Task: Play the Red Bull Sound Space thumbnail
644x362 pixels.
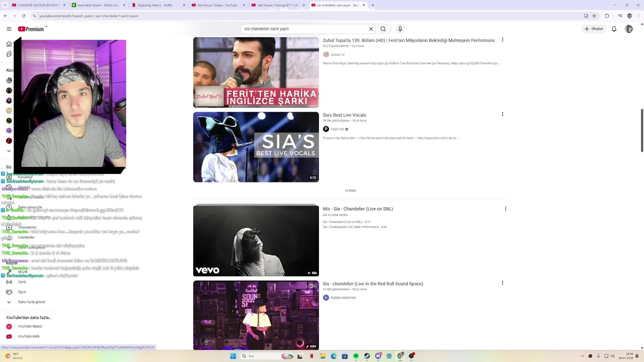Action: (x=256, y=315)
